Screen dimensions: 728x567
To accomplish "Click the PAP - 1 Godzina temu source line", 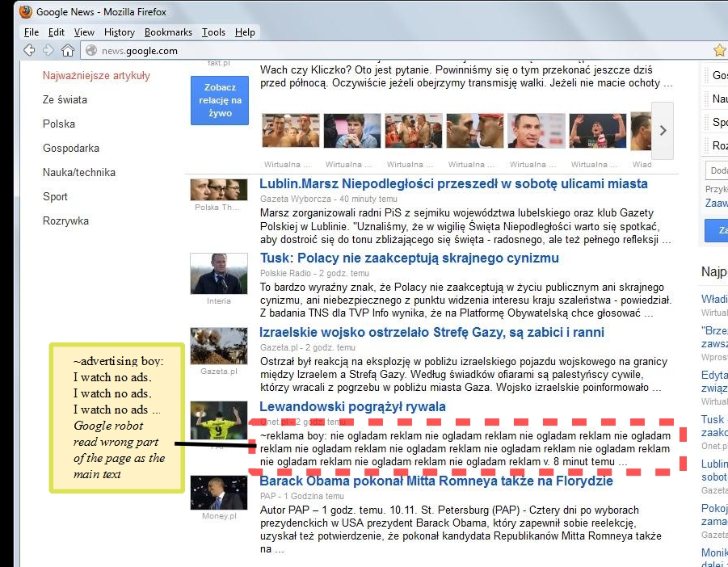I will click(x=302, y=496).
